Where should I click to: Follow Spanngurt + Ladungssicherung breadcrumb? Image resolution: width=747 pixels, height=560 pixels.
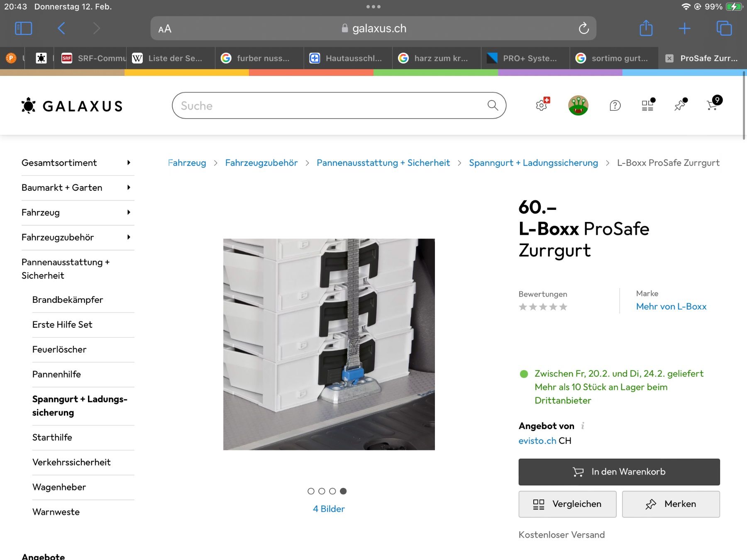click(533, 163)
